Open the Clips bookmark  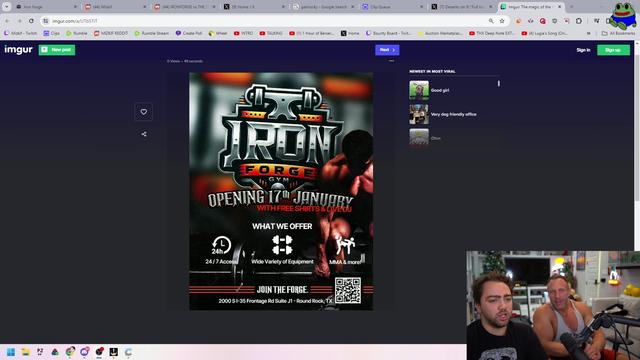click(x=52, y=33)
